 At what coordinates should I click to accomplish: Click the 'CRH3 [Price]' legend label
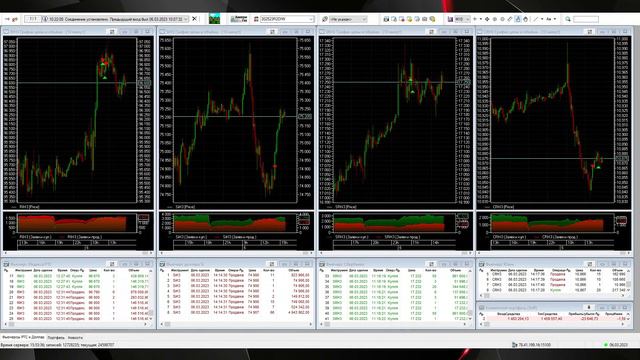pyautogui.click(x=503, y=207)
